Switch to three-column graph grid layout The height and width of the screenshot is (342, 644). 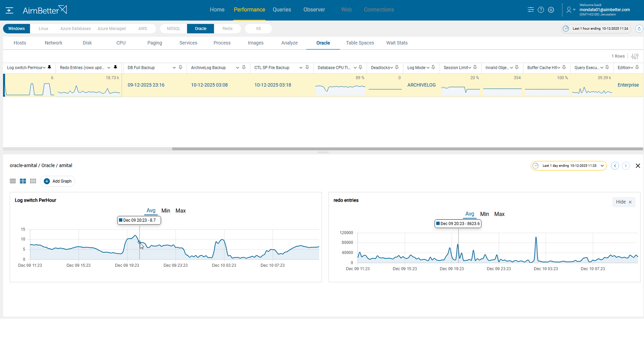coord(33,181)
